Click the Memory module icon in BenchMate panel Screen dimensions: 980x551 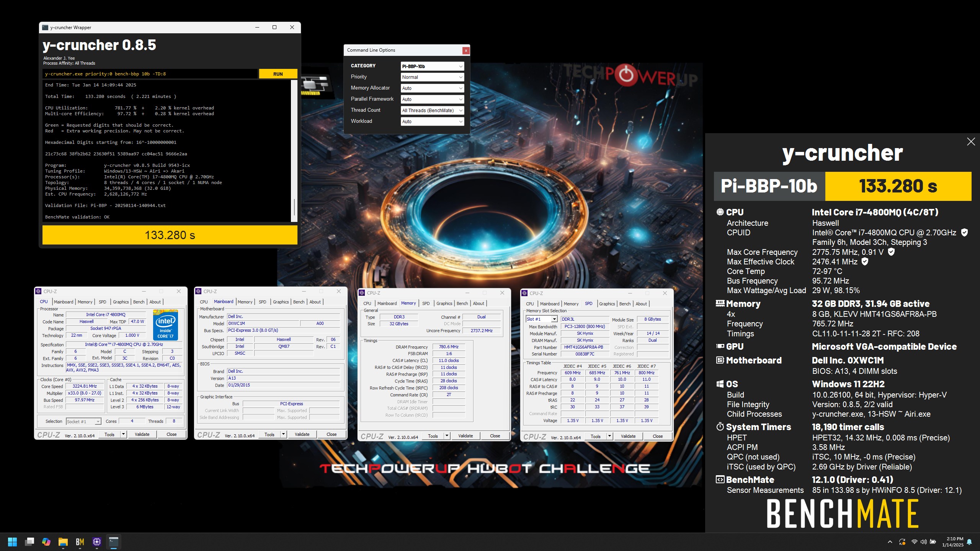(x=720, y=303)
